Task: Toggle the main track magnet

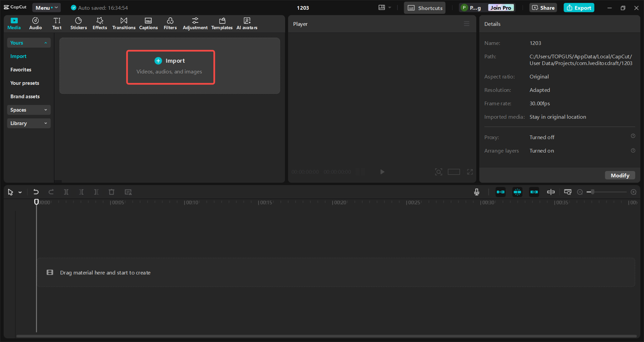Action: point(501,192)
